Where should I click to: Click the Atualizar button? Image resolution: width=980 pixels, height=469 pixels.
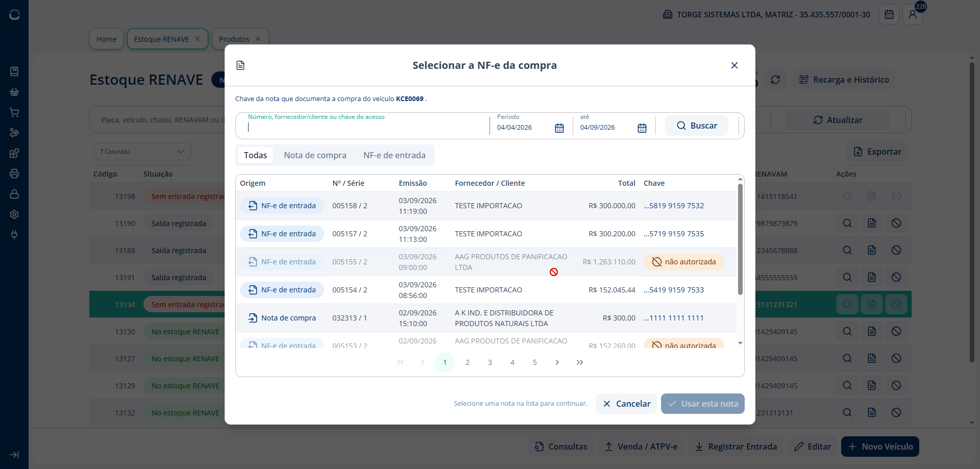click(x=838, y=120)
